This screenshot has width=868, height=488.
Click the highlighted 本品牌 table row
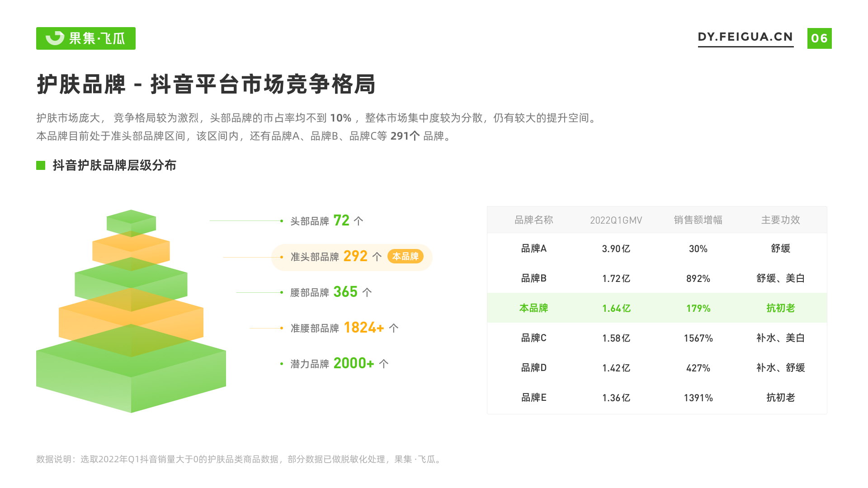pyautogui.click(x=656, y=308)
